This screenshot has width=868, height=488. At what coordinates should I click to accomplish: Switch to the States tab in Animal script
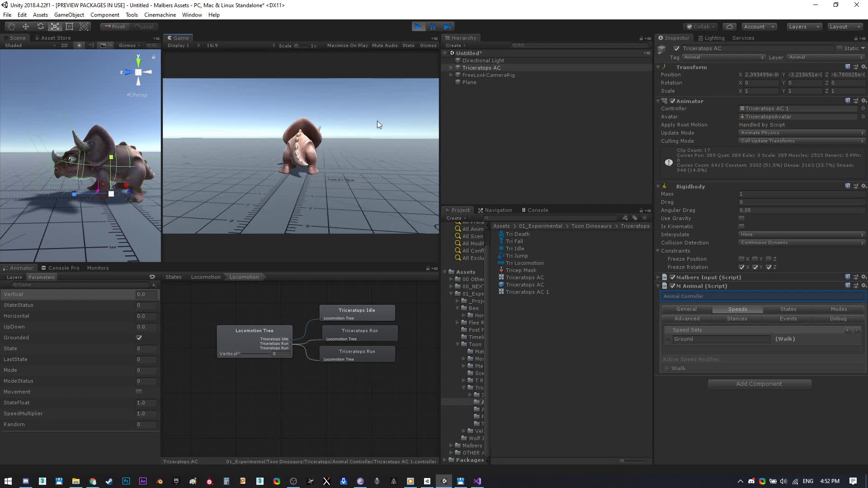(x=788, y=309)
